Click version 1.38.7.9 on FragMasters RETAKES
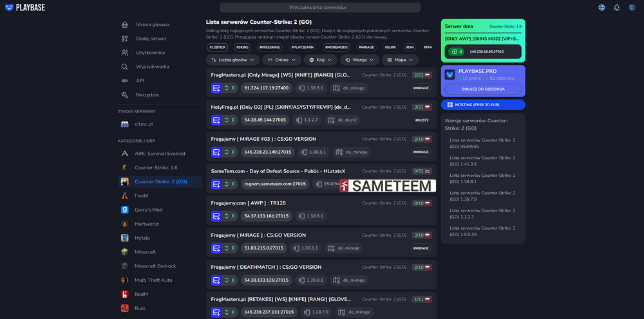The width and height of the screenshot is (644, 319). (315, 312)
